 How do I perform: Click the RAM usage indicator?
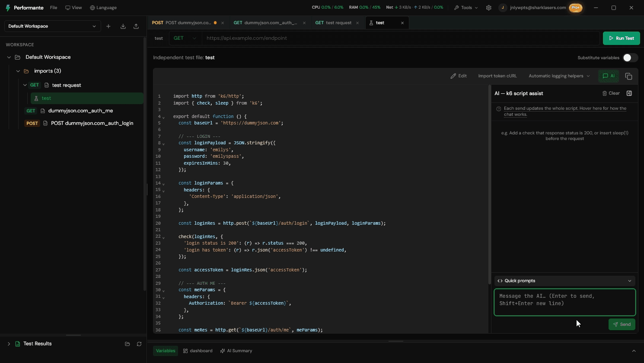(365, 8)
